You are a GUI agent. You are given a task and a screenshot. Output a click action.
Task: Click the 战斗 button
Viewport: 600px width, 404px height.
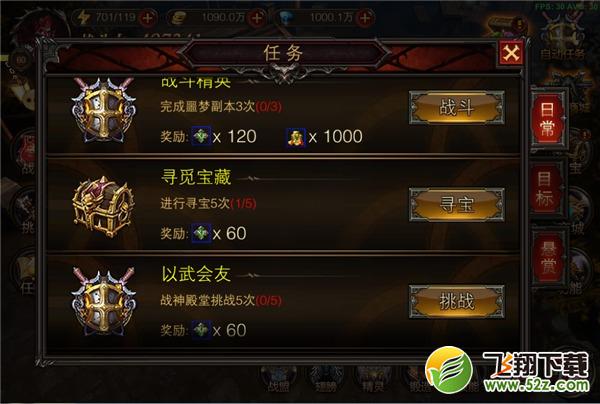(457, 108)
